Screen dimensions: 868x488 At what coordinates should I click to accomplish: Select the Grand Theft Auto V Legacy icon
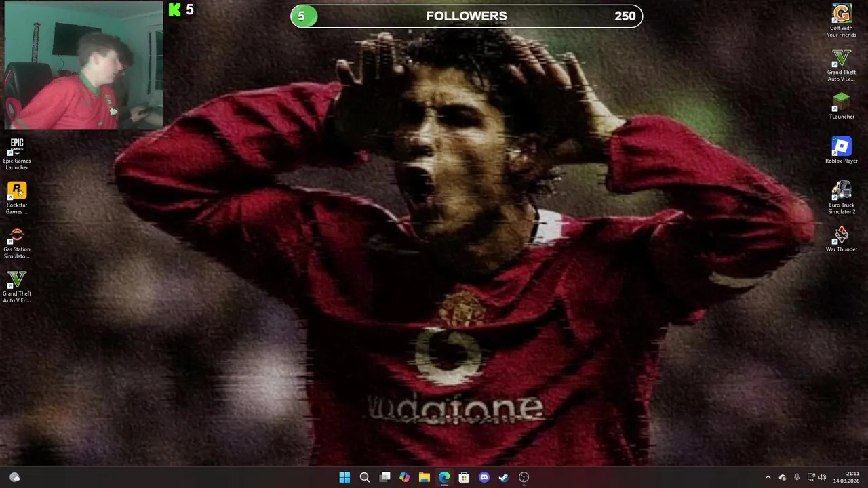click(x=842, y=65)
